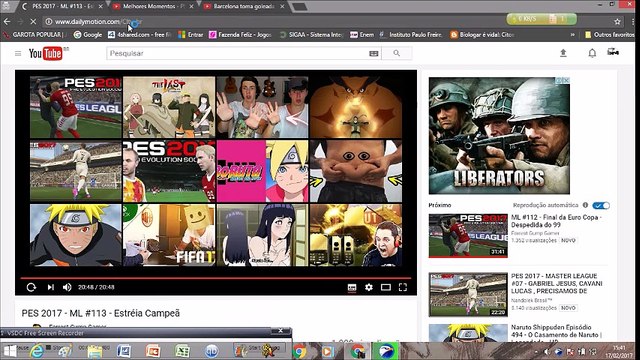Open the player settings gear

click(369, 287)
